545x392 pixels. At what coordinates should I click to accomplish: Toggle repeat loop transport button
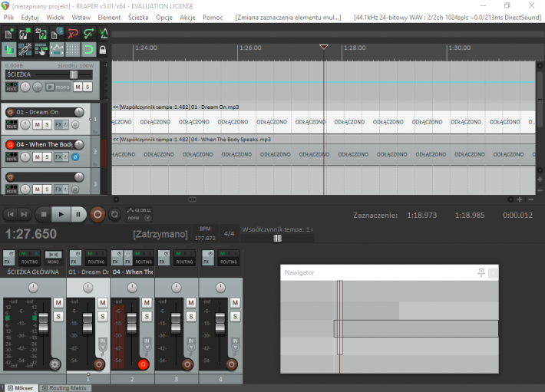[114, 214]
